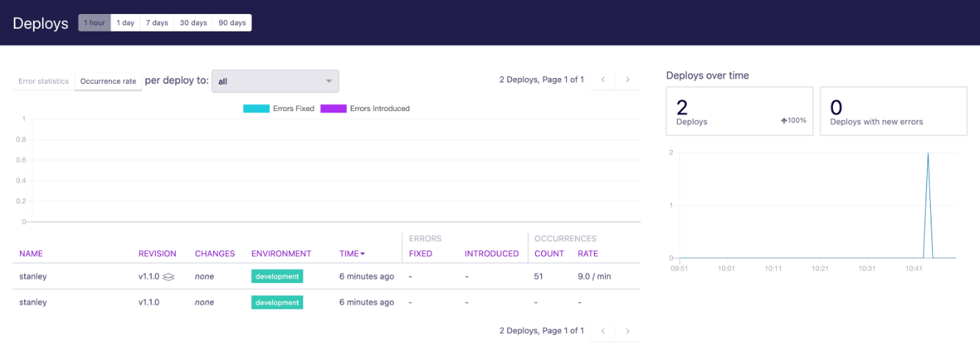
Task: Switch to the 7 days range
Action: pyautogui.click(x=157, y=23)
